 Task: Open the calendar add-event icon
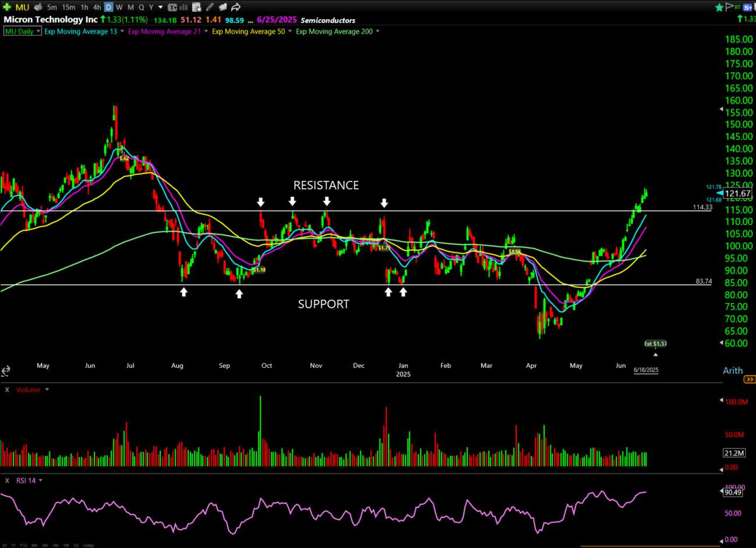[x=196, y=7]
